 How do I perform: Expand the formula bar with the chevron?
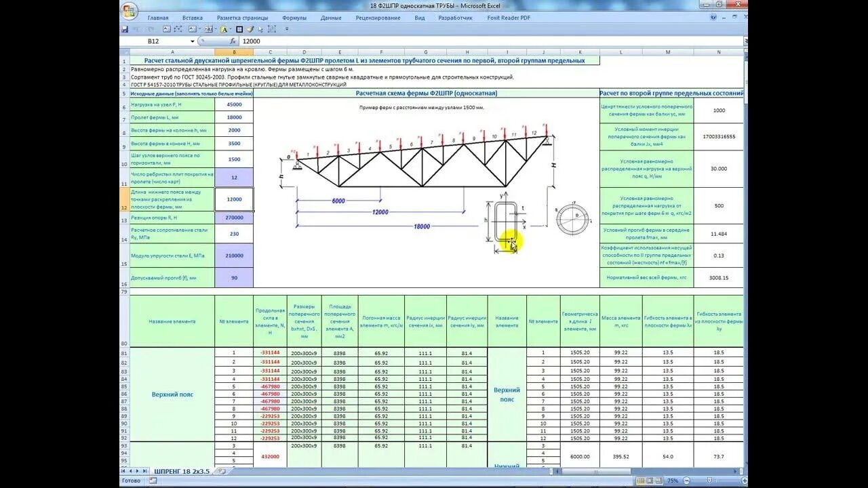click(745, 41)
